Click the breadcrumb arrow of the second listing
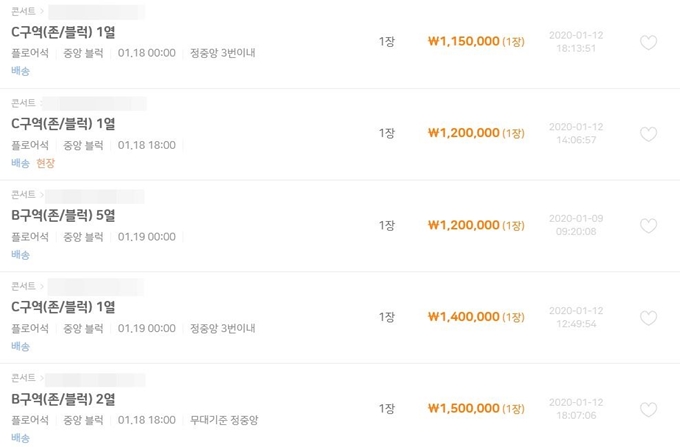Image resolution: width=680 pixels, height=447 pixels. tap(42, 103)
